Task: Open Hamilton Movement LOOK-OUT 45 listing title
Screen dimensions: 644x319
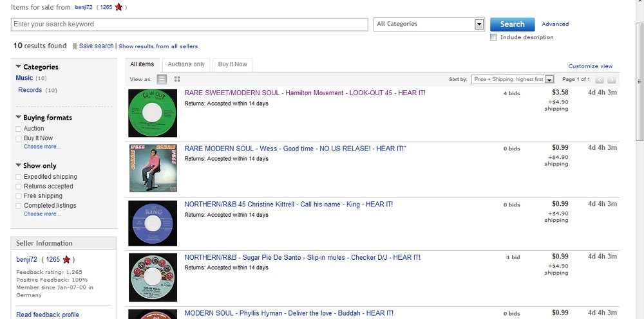Action: click(x=305, y=93)
